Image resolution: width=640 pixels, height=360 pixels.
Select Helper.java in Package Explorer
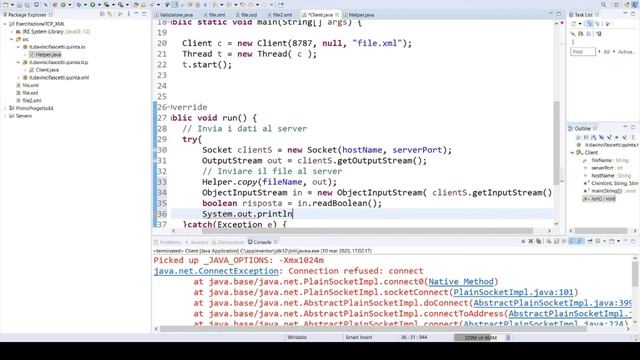coord(48,54)
